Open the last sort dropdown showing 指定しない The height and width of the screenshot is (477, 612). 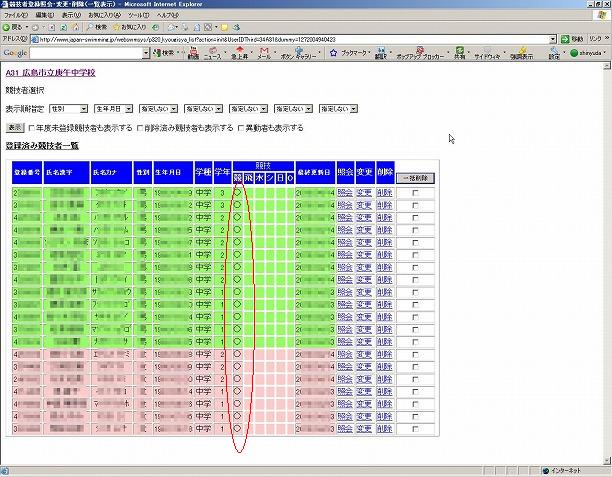tap(338, 109)
